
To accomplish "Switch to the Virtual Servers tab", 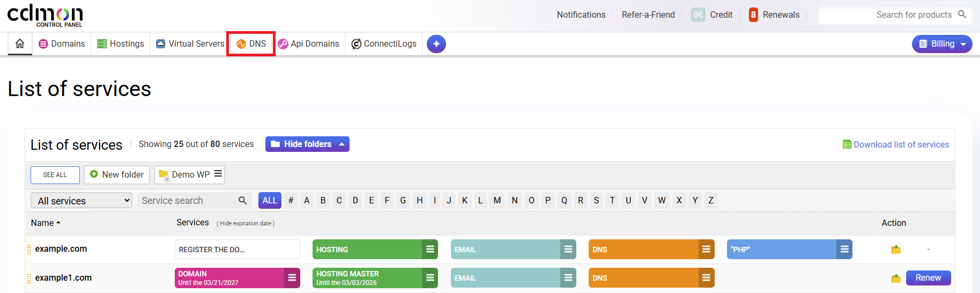I will [190, 44].
